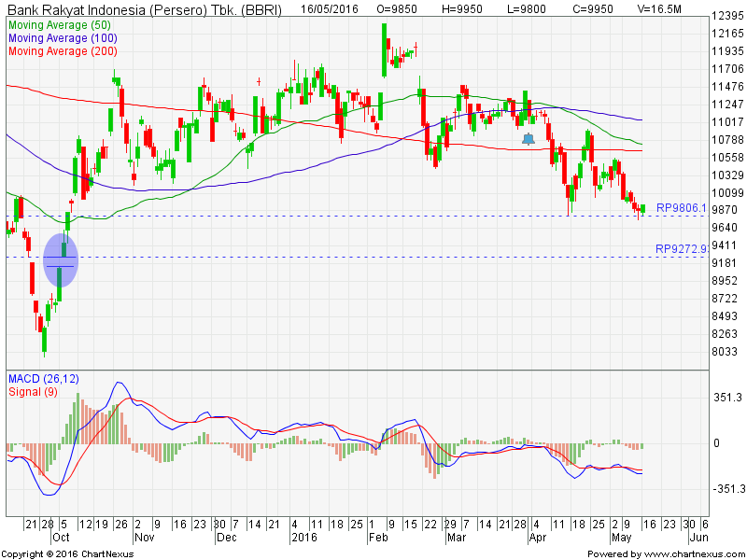Click the Copyright © 2016 ChartNexus text
The image size is (747, 560).
[67, 553]
